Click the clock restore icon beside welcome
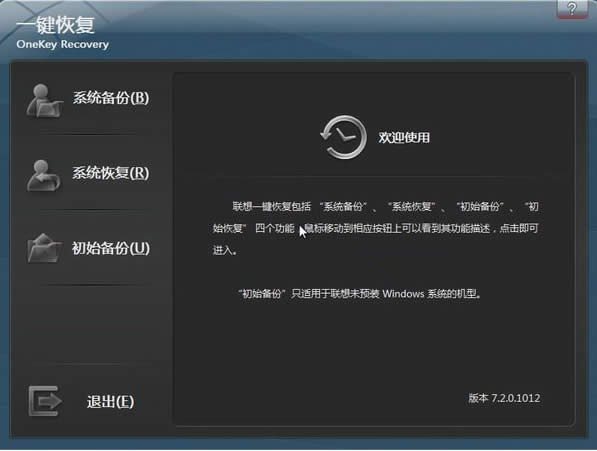 pos(343,137)
